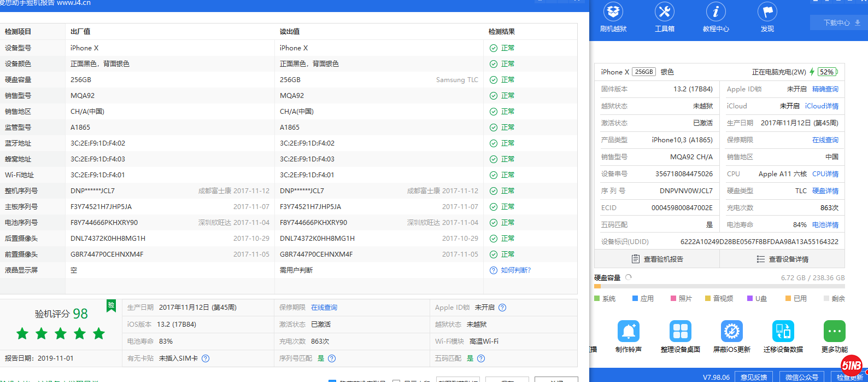Image resolution: width=868 pixels, height=382 pixels.
Task: Launch the 制作铃声 ringtone maker
Action: 628,336
